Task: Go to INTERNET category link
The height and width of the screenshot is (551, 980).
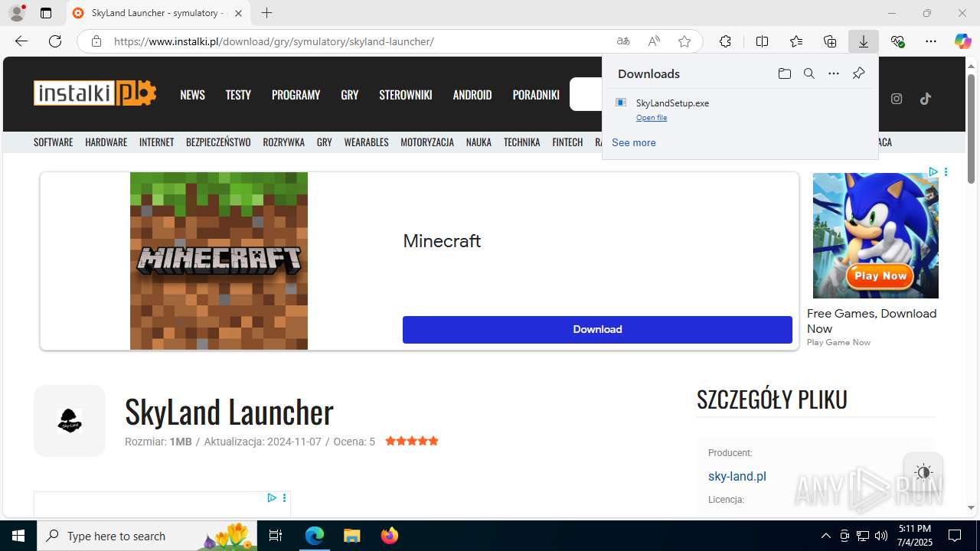Action: pyautogui.click(x=157, y=142)
